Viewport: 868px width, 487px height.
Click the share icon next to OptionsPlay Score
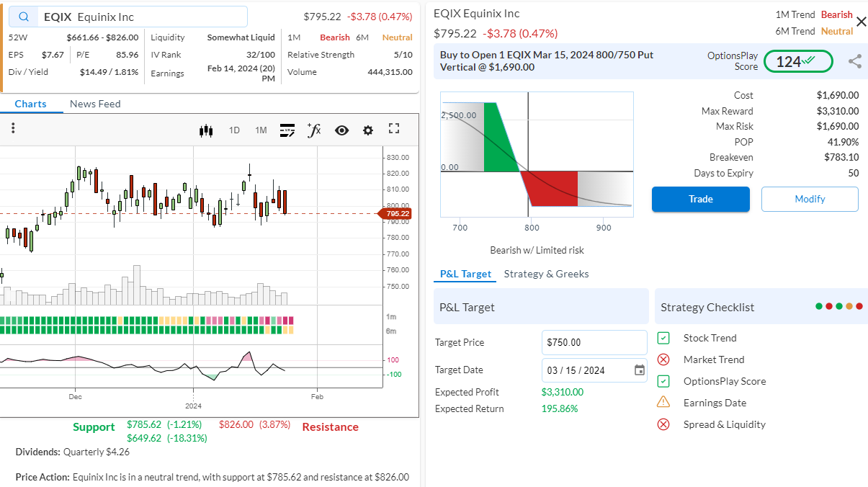855,62
